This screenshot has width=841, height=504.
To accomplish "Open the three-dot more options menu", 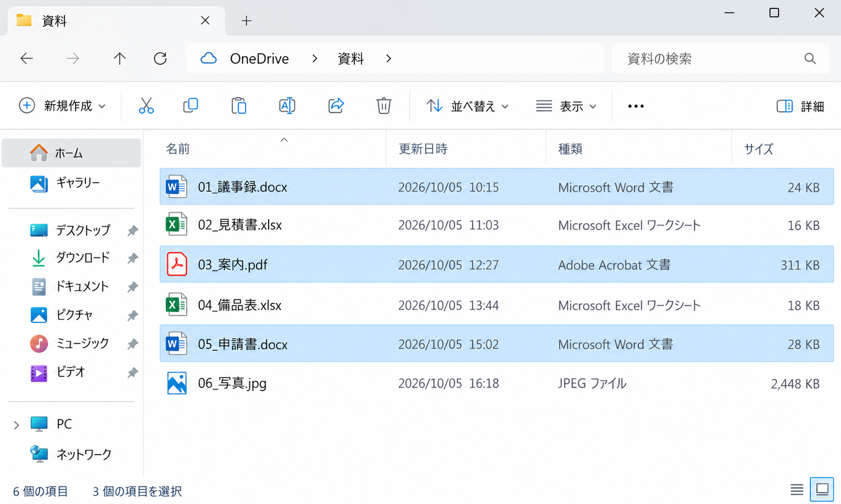I will coord(636,106).
